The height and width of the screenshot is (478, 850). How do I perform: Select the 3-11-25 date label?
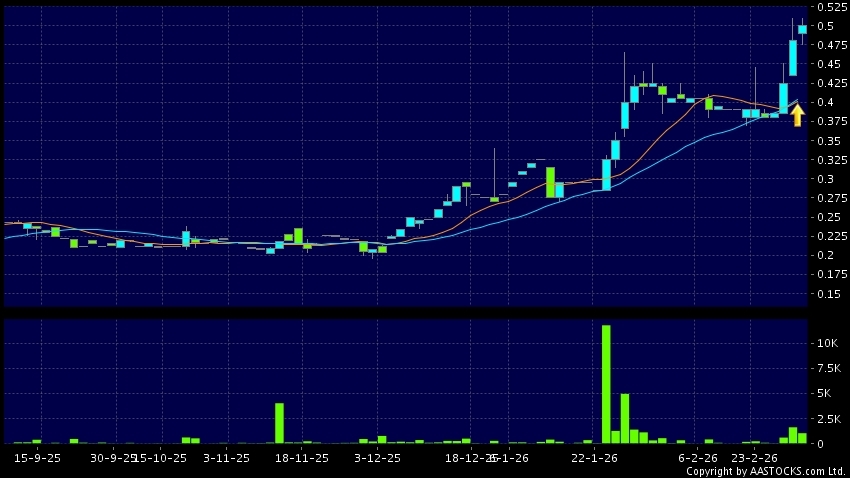226,458
